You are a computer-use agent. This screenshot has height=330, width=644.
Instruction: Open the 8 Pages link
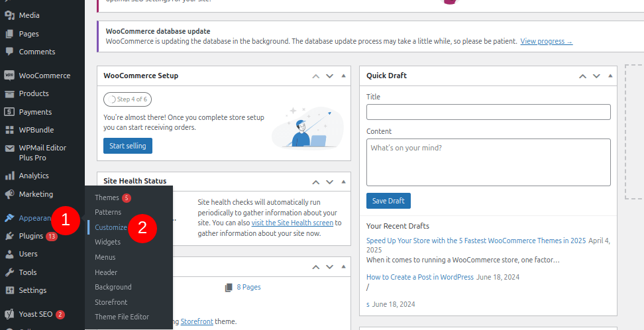click(x=249, y=288)
